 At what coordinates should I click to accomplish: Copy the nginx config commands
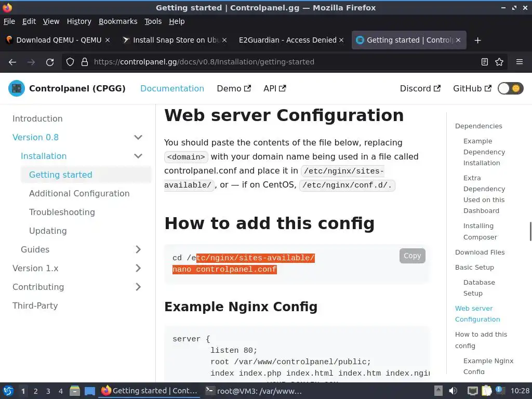[412, 256]
